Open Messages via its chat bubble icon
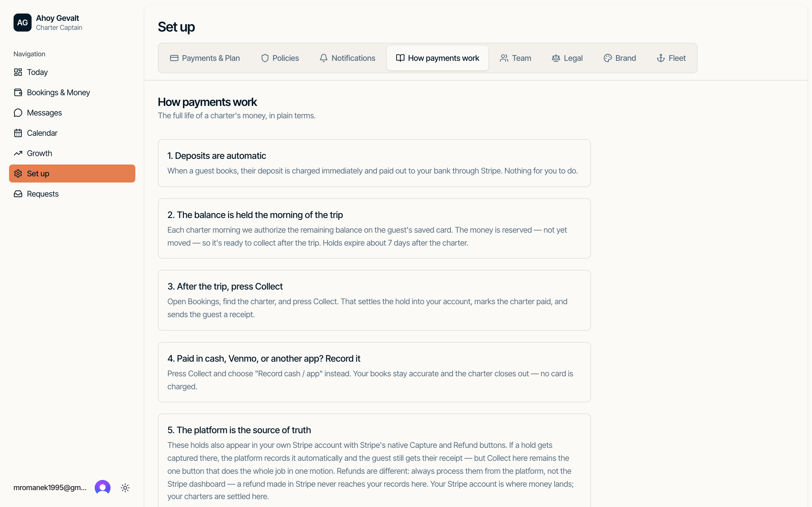 [18, 113]
